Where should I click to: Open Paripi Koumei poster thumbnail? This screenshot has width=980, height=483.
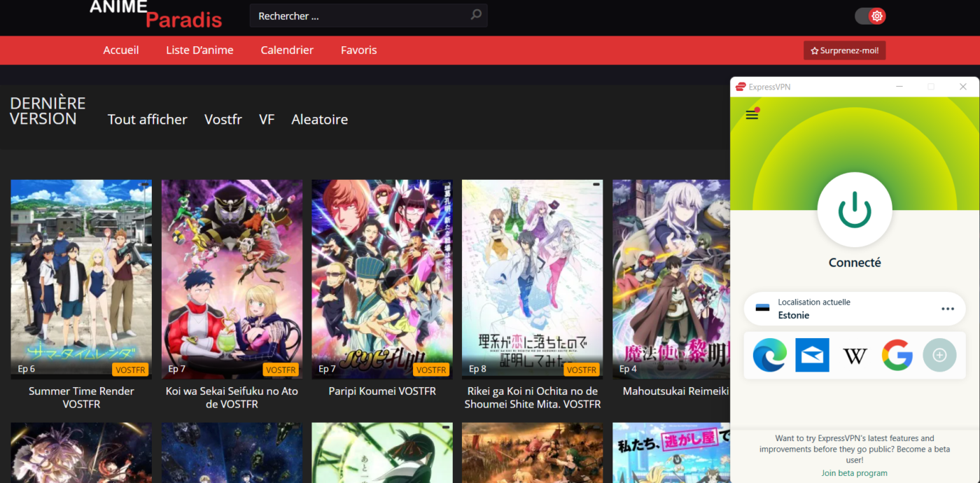pyautogui.click(x=382, y=279)
